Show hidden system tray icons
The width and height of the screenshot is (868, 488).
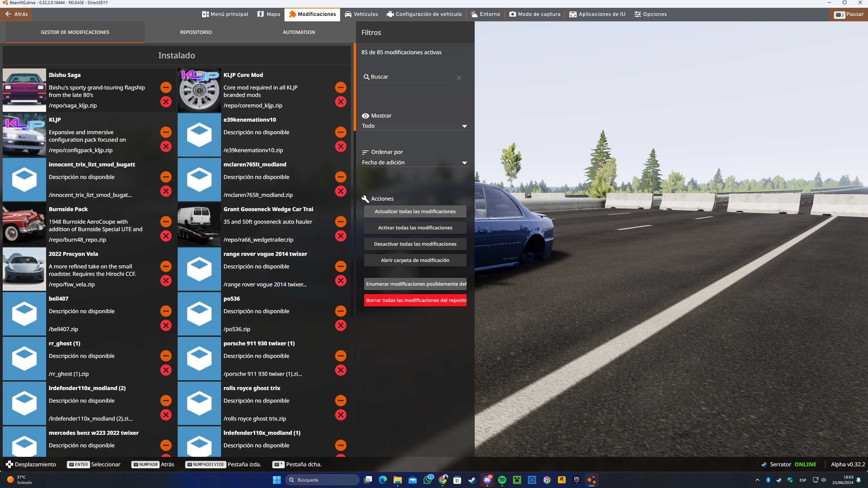[x=757, y=480]
